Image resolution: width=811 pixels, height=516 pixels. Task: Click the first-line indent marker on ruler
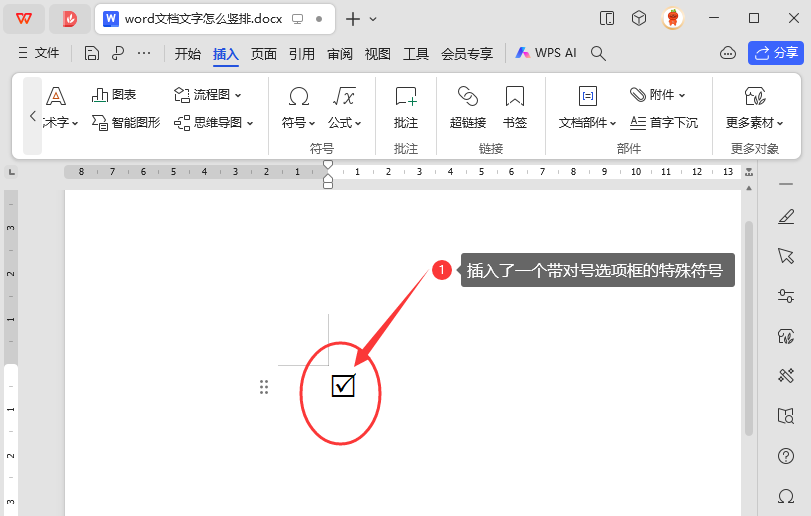tap(327, 165)
